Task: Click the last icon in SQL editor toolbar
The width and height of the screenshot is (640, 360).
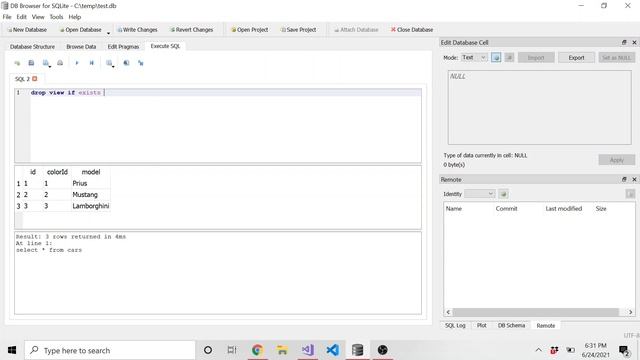Action: 141,63
